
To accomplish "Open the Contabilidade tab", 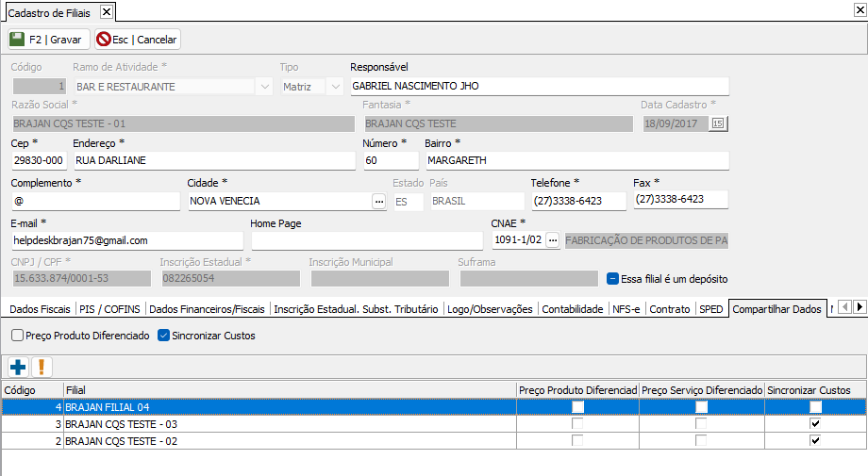I will pos(572,309).
